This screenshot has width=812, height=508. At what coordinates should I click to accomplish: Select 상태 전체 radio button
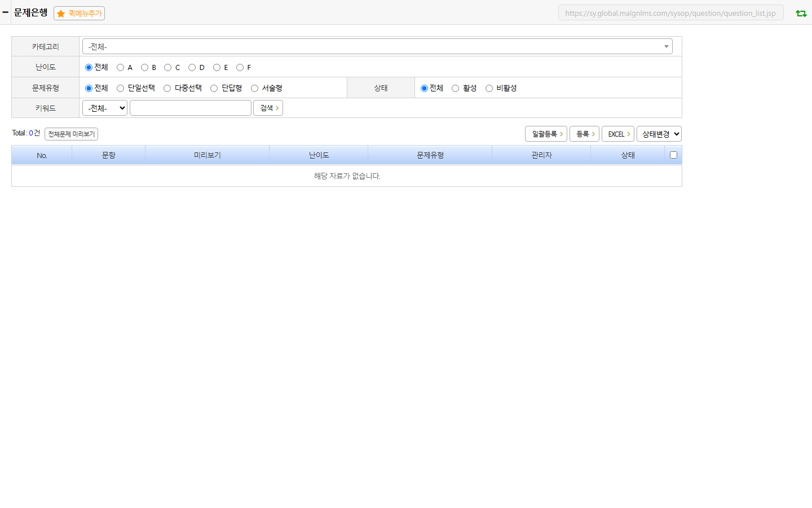coord(424,88)
